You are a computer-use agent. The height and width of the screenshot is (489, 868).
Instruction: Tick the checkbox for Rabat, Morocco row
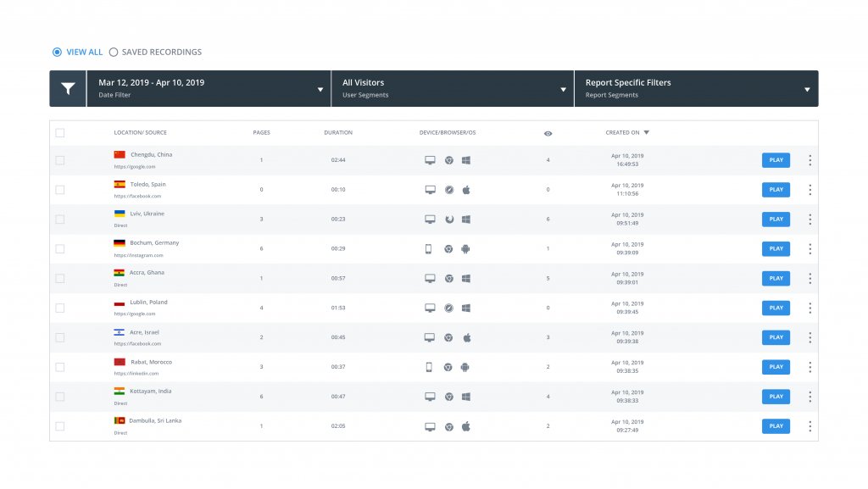[60, 367]
